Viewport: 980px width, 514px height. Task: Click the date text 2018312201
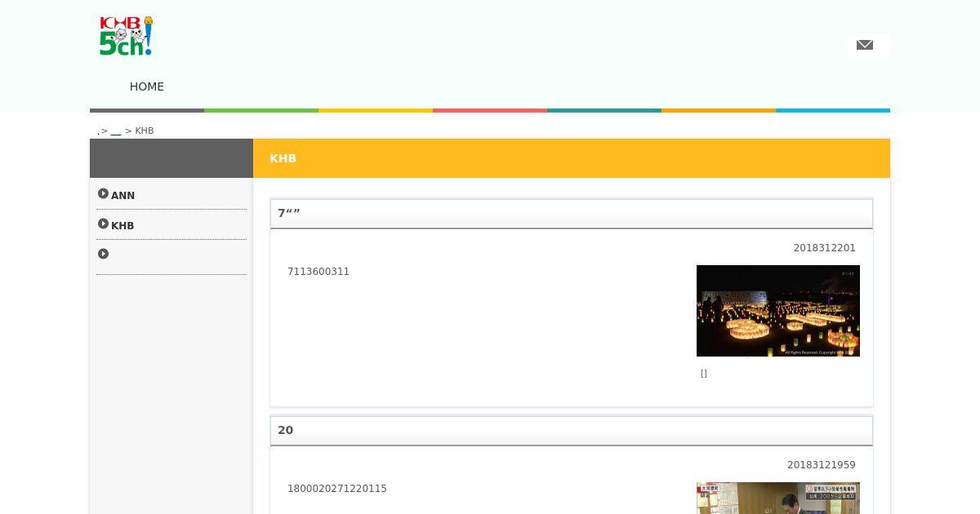pos(825,248)
